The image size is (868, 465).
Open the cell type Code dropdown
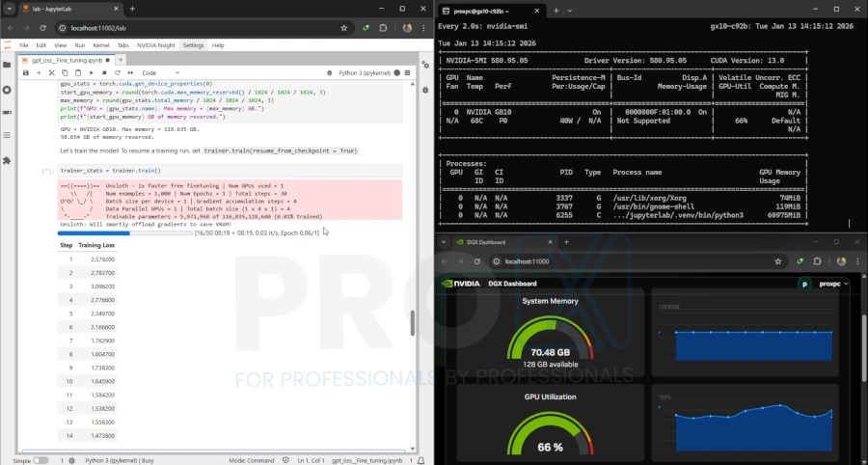pyautogui.click(x=159, y=72)
